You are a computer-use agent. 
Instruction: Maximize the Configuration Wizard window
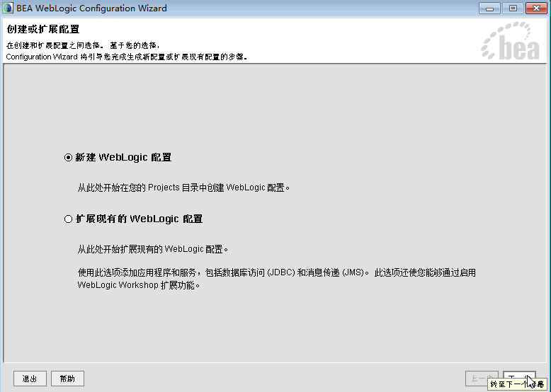pyautogui.click(x=513, y=8)
